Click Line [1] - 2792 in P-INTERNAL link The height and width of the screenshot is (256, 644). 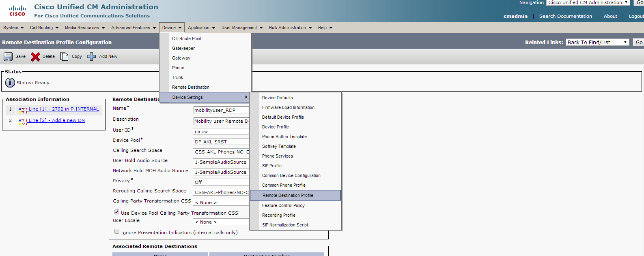tap(64, 109)
